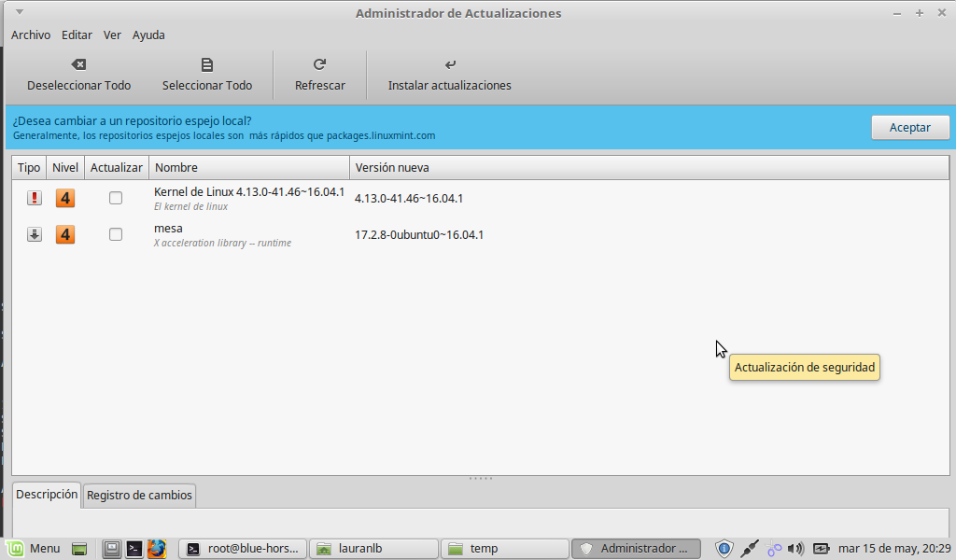This screenshot has width=956, height=560.
Task: Click the Seleccionar Todo toolbar icon
Action: pos(207,64)
